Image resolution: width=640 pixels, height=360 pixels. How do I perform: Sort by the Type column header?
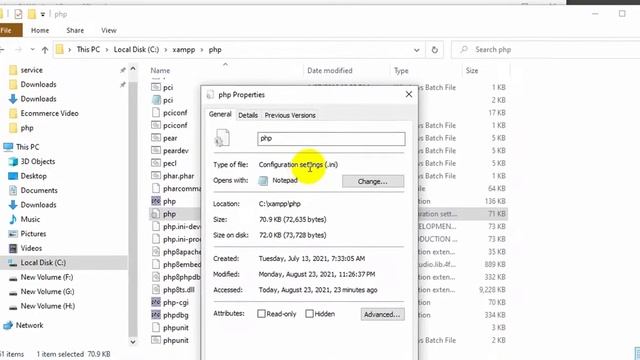[x=401, y=71]
